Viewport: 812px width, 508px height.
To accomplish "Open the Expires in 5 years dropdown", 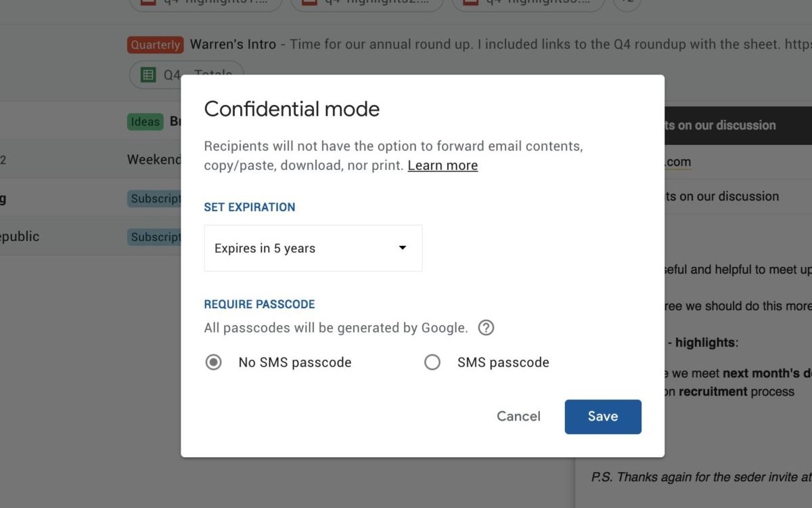I will tap(313, 248).
